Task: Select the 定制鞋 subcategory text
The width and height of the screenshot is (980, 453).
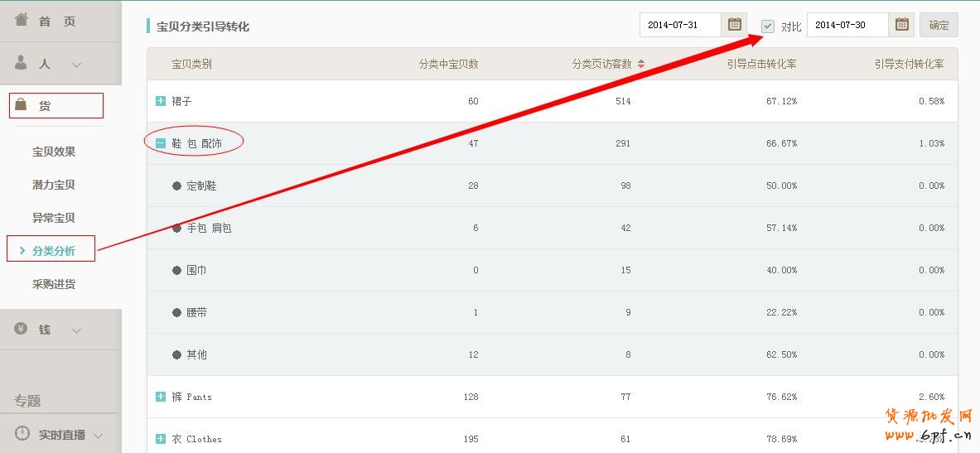Action: (202, 186)
